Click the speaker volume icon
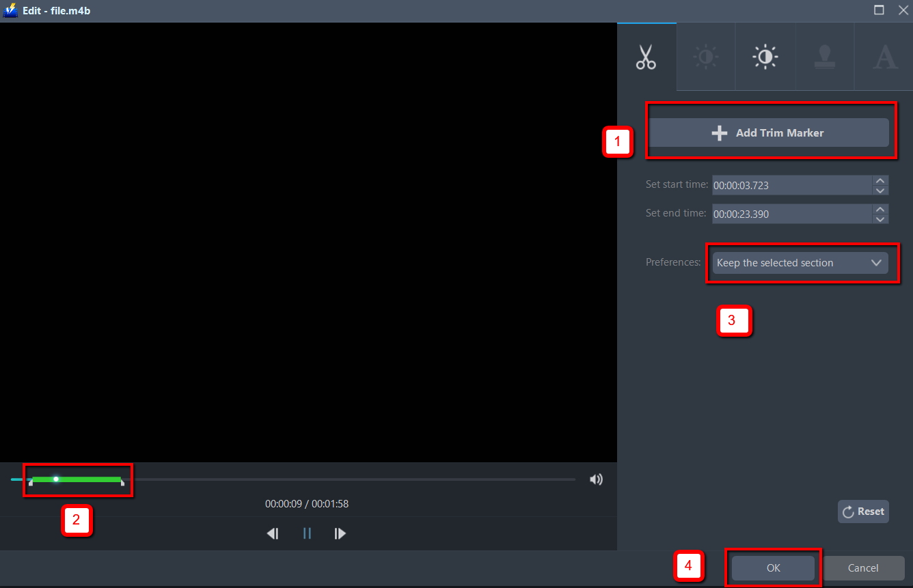The height and width of the screenshot is (588, 913). 596,479
